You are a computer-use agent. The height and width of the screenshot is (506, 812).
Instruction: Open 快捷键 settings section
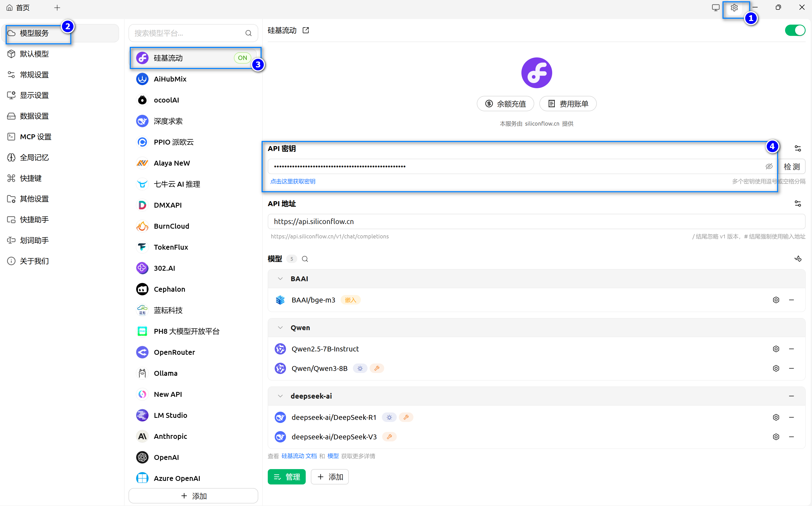(x=60, y=178)
